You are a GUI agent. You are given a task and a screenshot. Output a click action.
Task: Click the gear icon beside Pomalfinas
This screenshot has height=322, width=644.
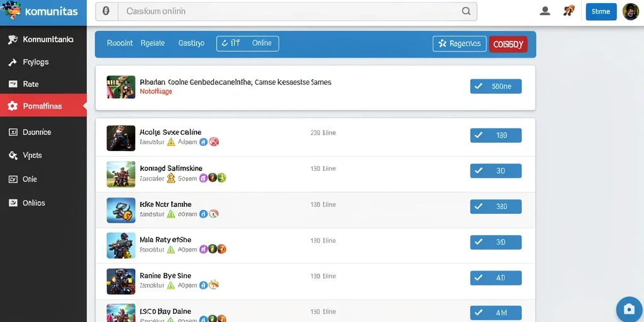click(13, 106)
